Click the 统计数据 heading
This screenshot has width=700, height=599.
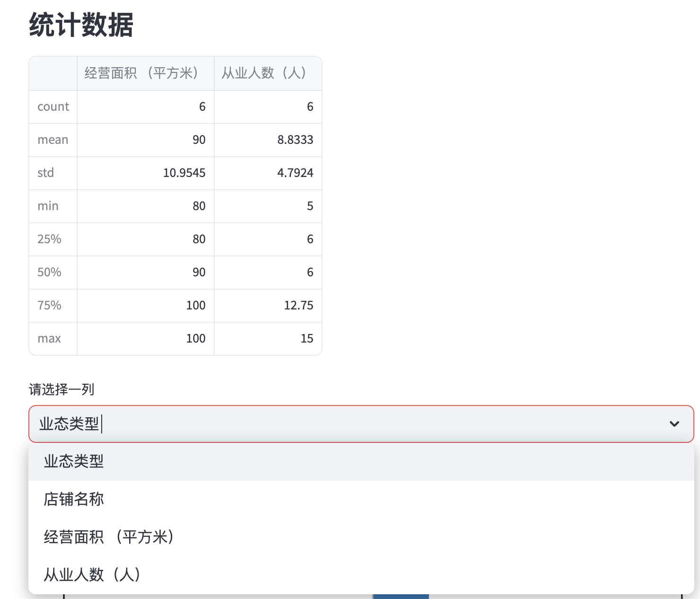pos(81,24)
